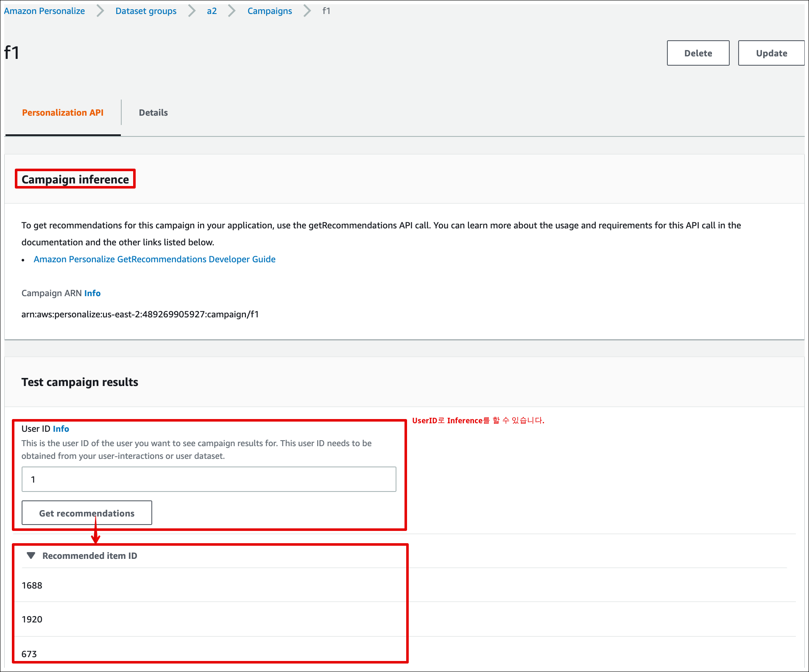Open the a2 dataset group breadcrumb
The height and width of the screenshot is (672, 809).
(x=212, y=11)
